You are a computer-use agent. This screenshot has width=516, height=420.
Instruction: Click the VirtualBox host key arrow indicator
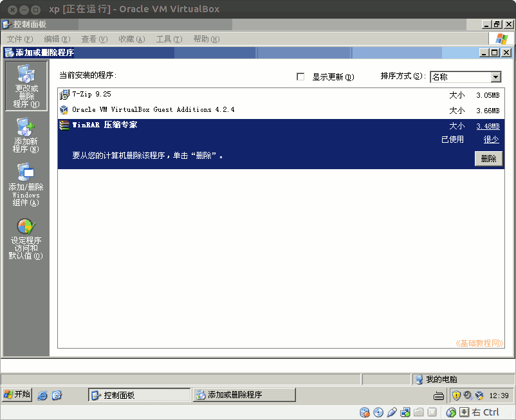tap(464, 412)
